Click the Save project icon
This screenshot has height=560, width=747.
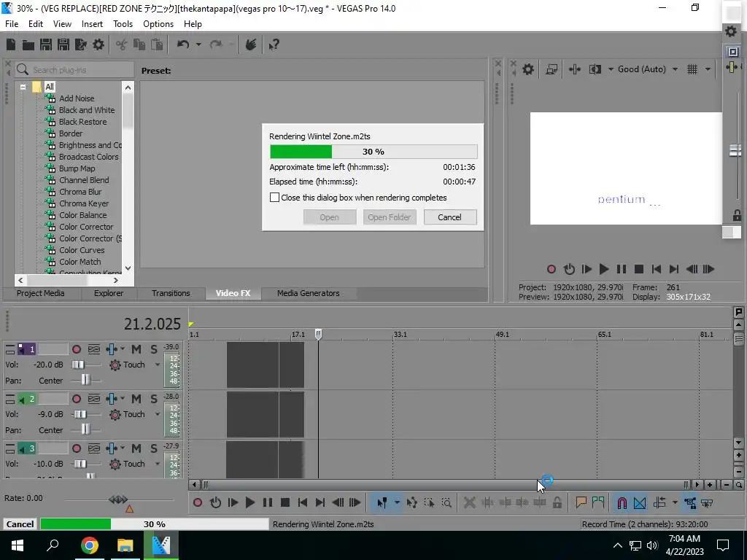(x=46, y=44)
